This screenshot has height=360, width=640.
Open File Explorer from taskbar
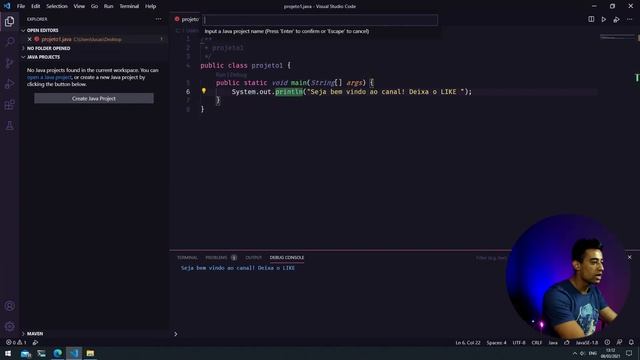[x=90, y=353]
